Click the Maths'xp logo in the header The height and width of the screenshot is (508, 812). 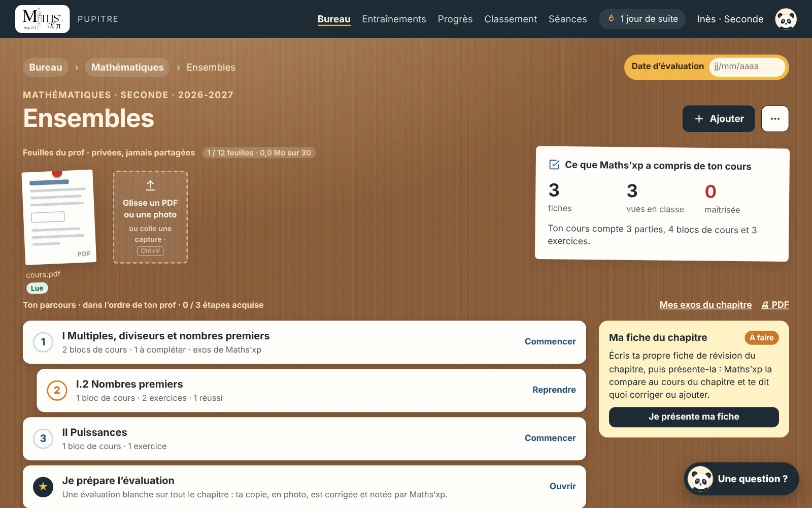[x=43, y=19]
